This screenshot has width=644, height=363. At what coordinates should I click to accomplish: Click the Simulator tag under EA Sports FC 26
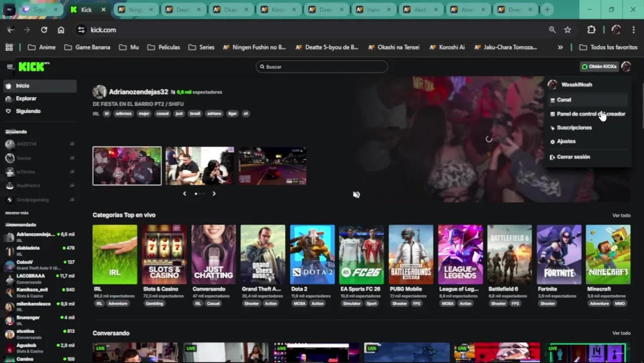pos(352,304)
